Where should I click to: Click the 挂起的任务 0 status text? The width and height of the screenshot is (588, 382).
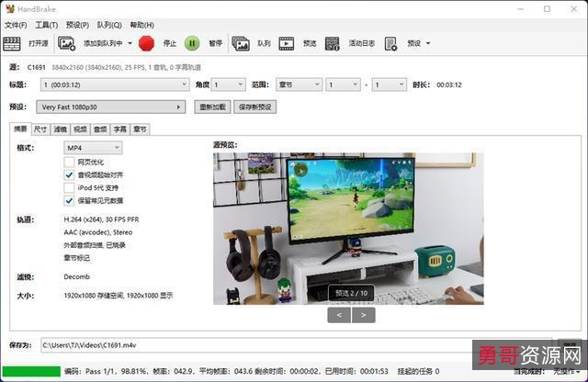(x=418, y=371)
